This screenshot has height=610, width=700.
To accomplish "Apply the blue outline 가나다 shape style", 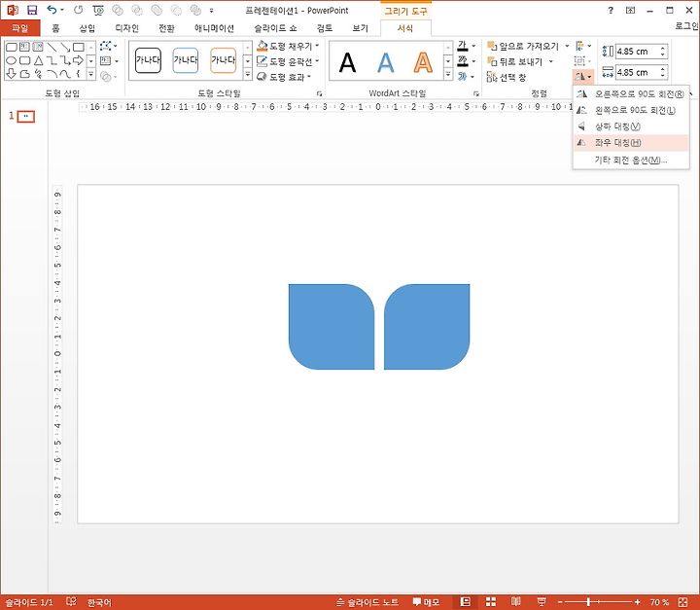I will [186, 60].
